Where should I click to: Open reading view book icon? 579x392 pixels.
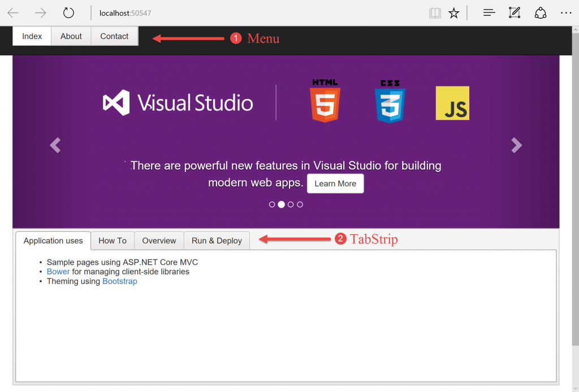[435, 14]
